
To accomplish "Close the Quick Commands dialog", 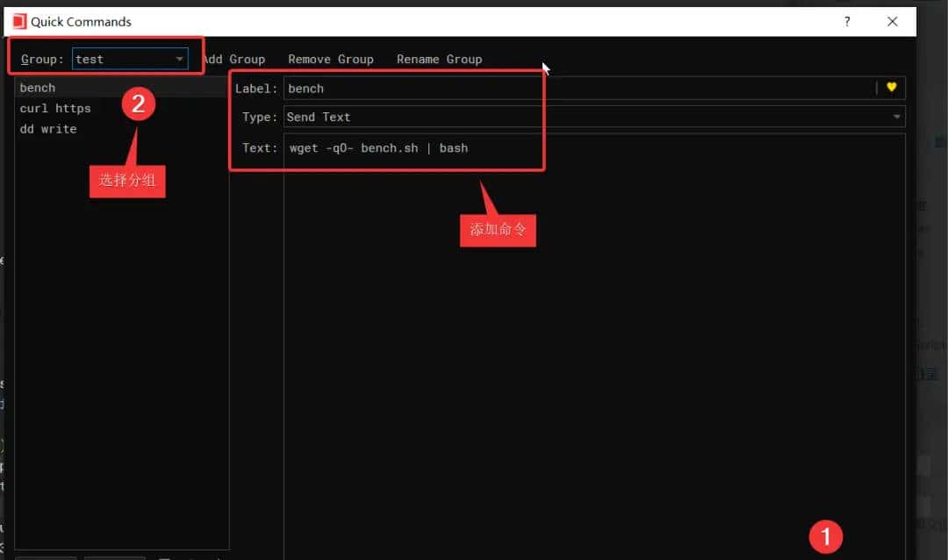I will (x=893, y=22).
